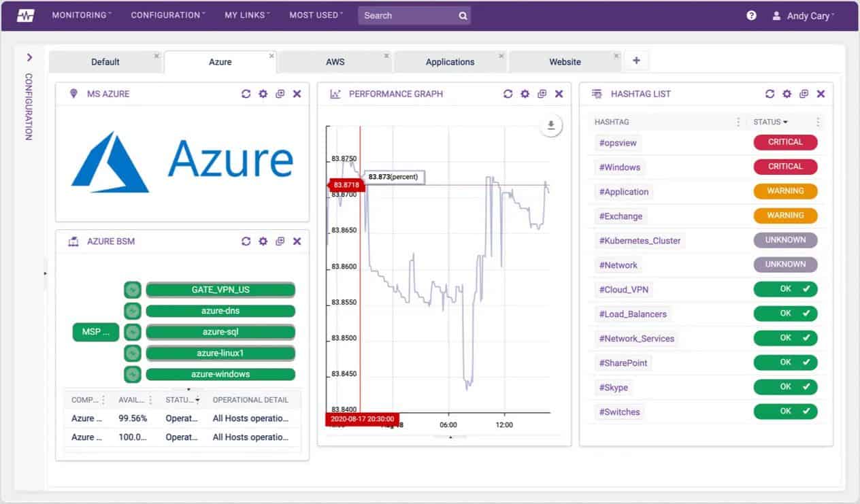The image size is (860, 504).
Task: Open the help question mark icon
Action: click(751, 15)
